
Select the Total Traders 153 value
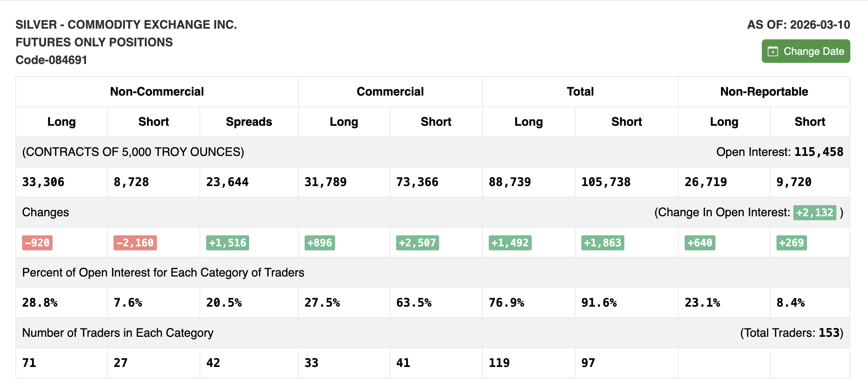pyautogui.click(x=832, y=332)
